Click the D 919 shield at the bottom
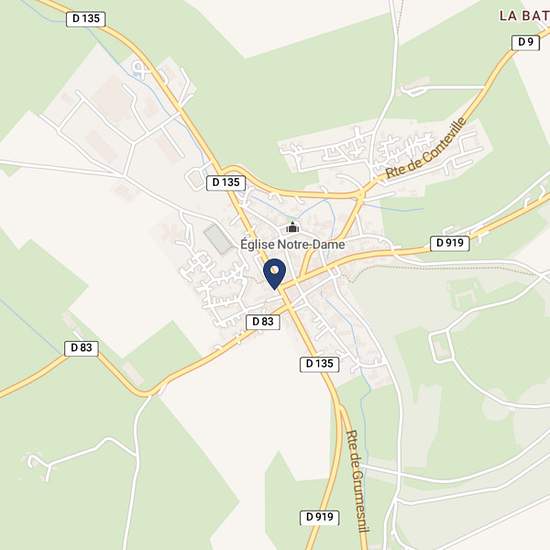Viewport: 550px width, 550px height. [x=320, y=517]
